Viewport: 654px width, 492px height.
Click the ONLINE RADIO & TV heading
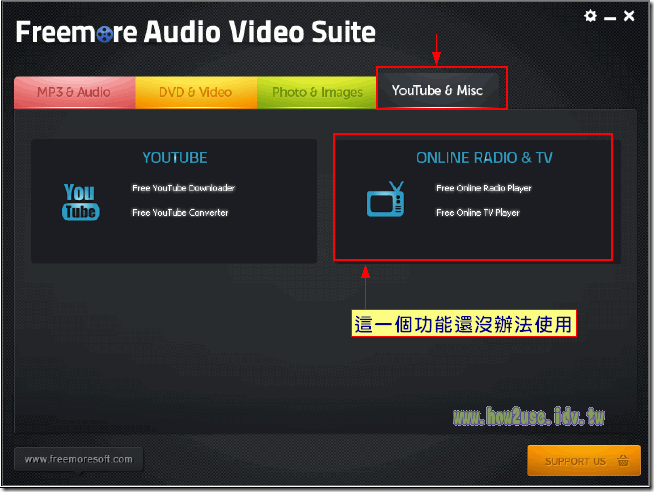pyautogui.click(x=484, y=158)
